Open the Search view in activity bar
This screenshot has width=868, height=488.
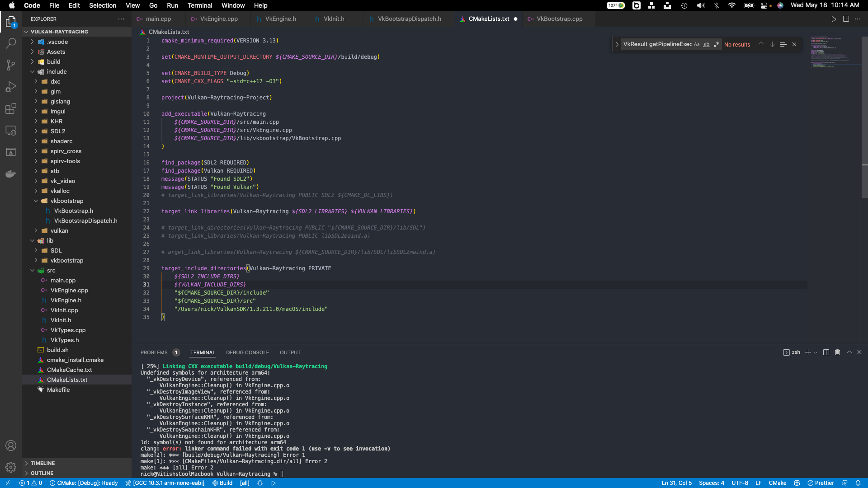point(11,43)
